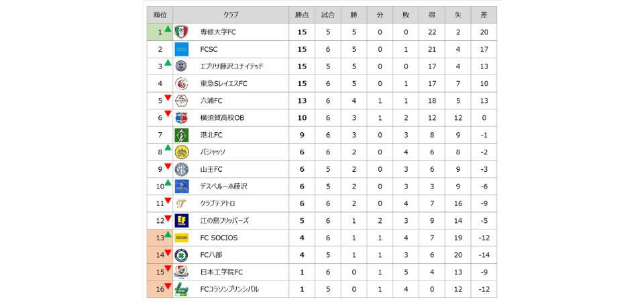
Task: Open the 江の島フリッパーズ EF logo
Action: 181,221
